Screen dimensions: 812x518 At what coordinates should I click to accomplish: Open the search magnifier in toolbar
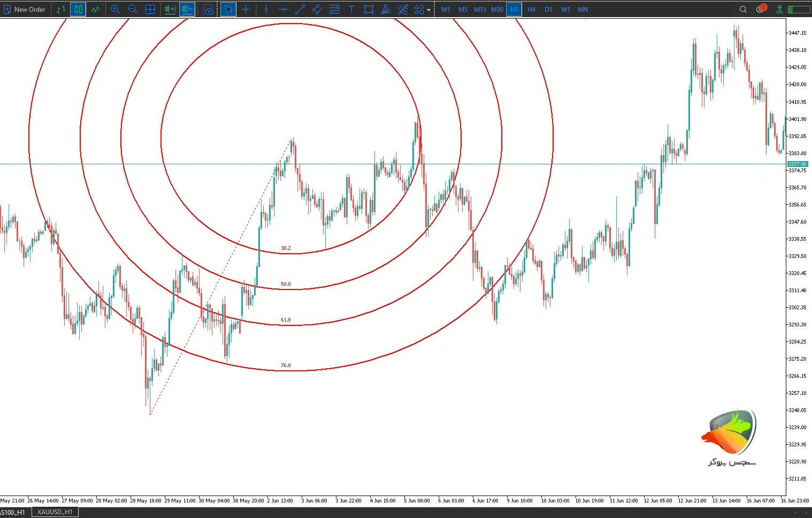743,9
